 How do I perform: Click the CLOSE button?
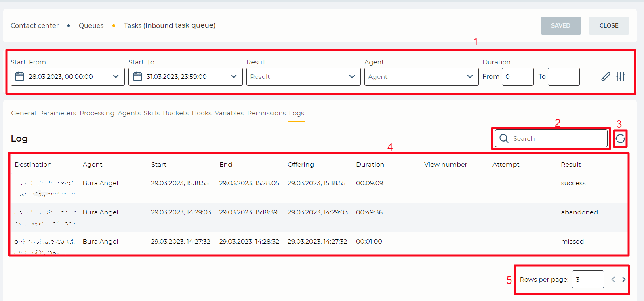[609, 25]
